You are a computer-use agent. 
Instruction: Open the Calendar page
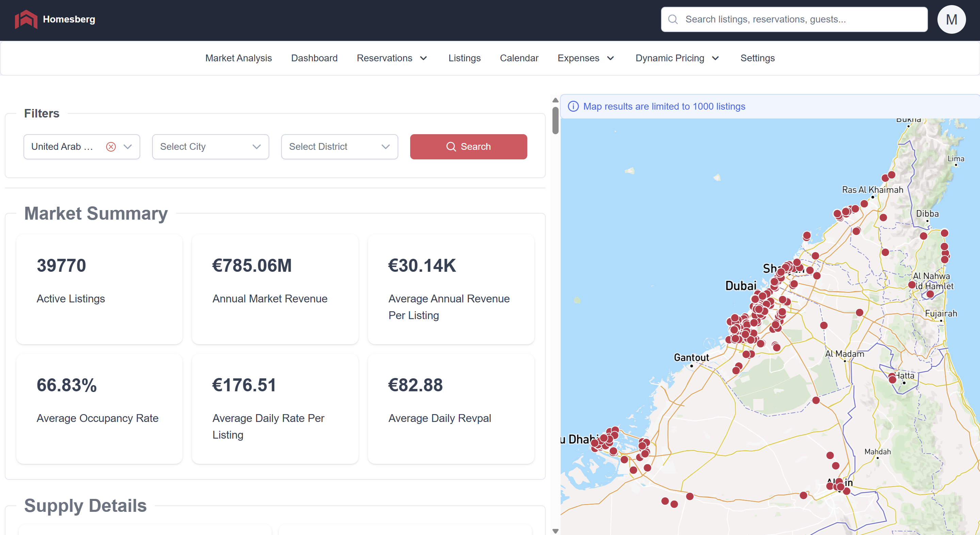pos(519,58)
